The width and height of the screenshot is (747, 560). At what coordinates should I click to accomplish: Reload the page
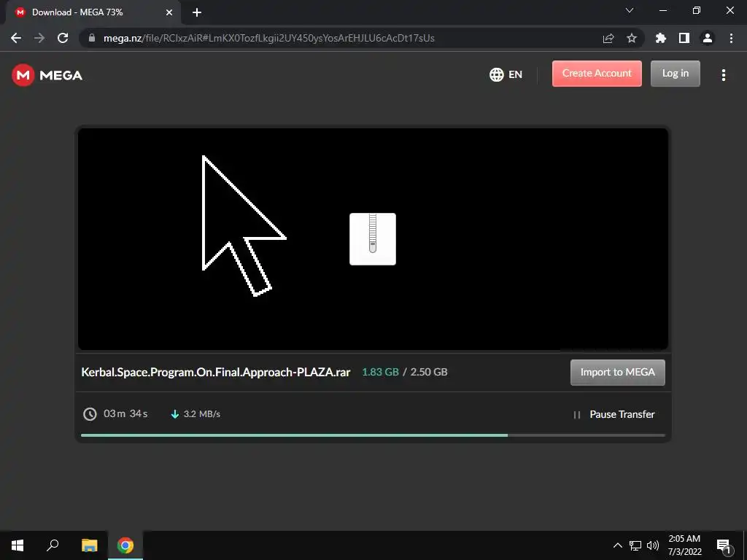tap(63, 38)
